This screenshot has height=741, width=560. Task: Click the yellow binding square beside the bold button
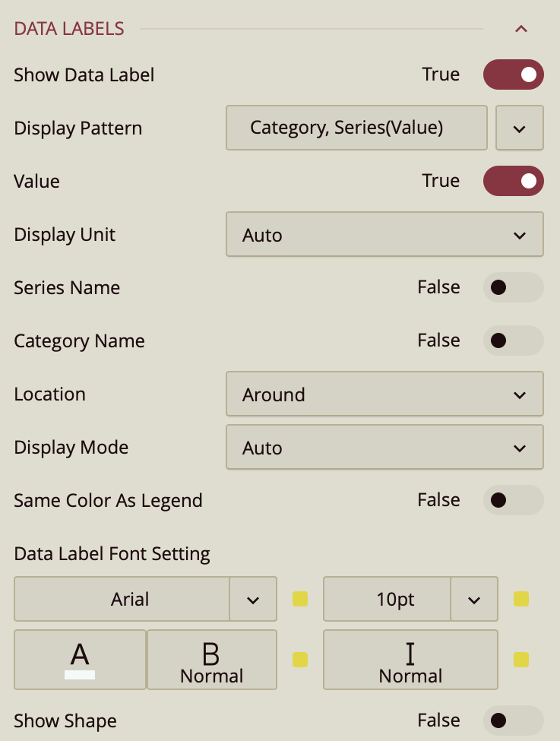pos(299,660)
